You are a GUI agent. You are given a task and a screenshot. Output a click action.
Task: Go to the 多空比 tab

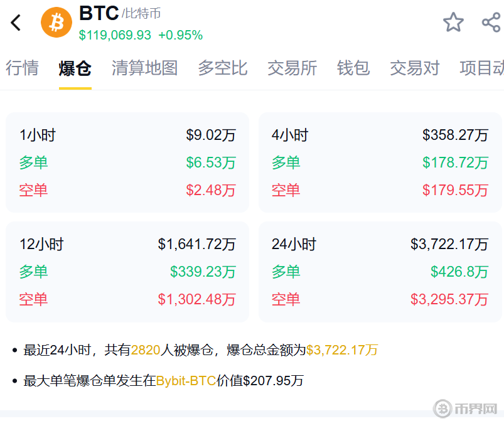pyautogui.click(x=223, y=68)
